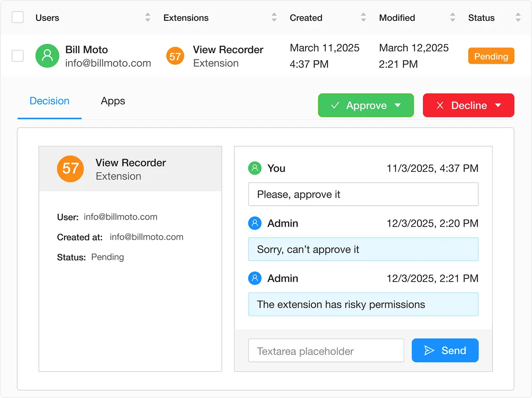532x398 pixels.
Task: Click the orange 57 extension badge icon
Action: (x=175, y=56)
